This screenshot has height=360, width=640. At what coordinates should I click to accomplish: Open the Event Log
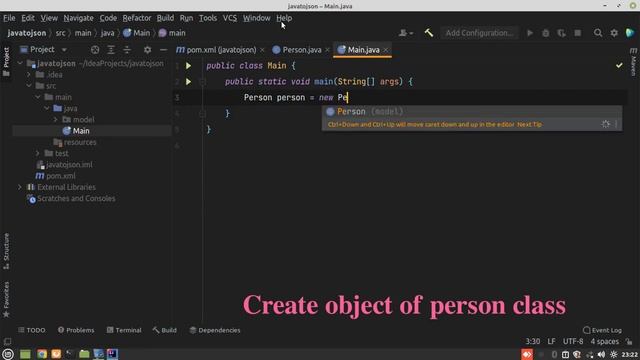[602, 330]
